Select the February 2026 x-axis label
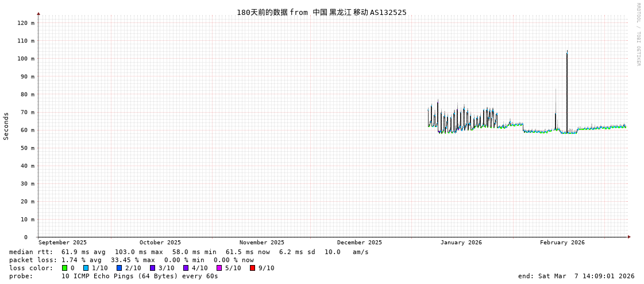Screen dimensions: 644x284 pyautogui.click(x=562, y=243)
